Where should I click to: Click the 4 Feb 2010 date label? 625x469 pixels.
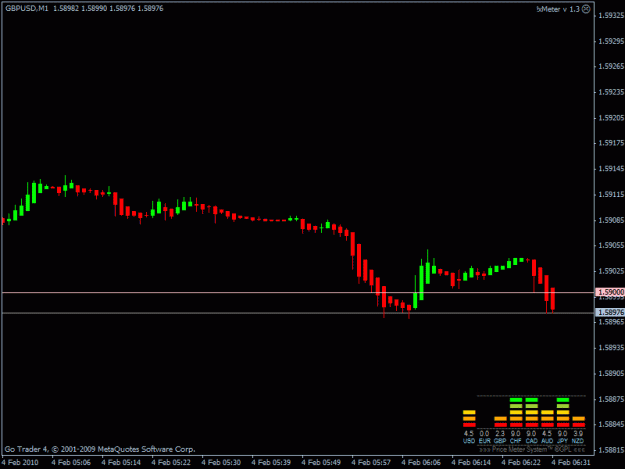pyautogui.click(x=20, y=463)
